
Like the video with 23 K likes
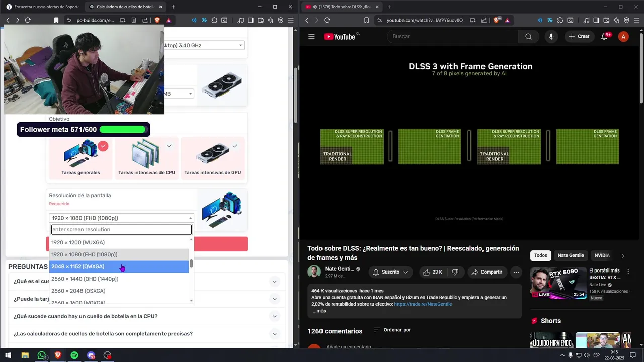(432, 272)
